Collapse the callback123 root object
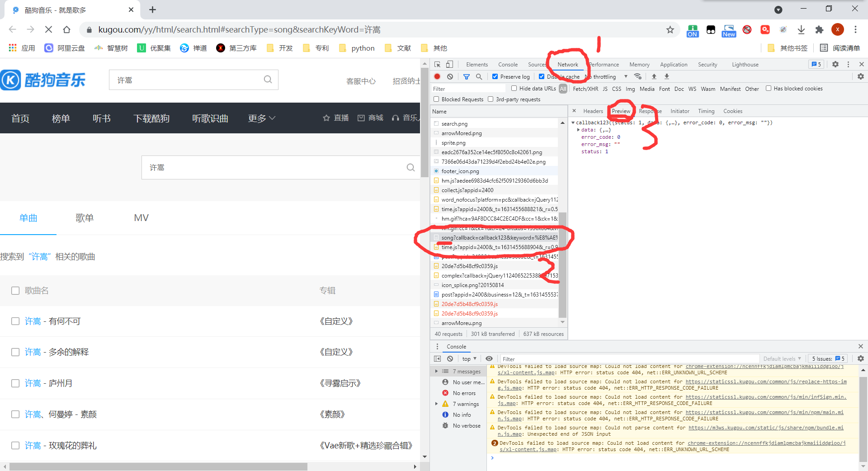This screenshot has width=868, height=471. (573, 122)
